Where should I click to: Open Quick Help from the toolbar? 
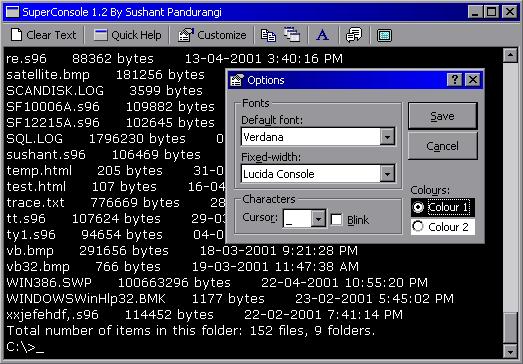pos(127,35)
